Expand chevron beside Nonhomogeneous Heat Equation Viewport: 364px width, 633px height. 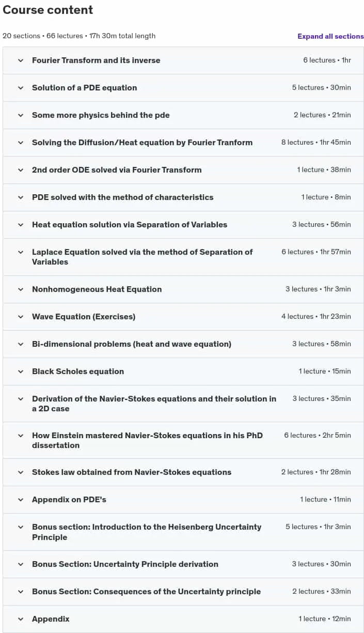(21, 289)
